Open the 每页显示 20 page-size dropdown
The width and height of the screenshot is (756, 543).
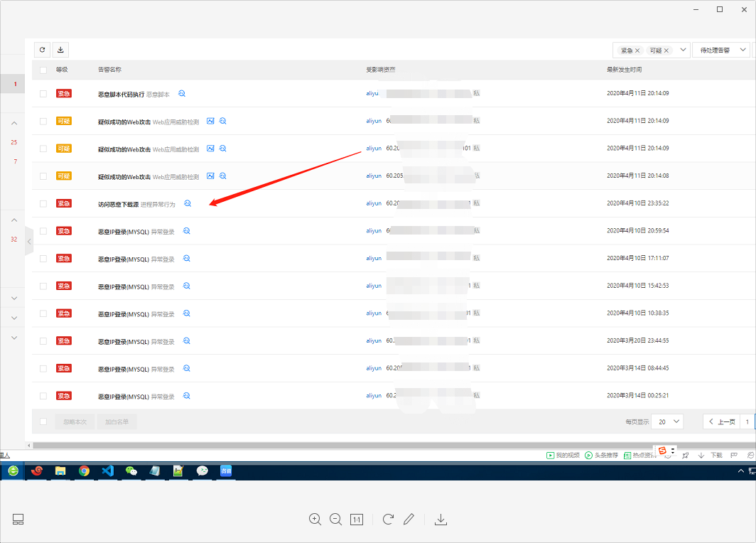(x=667, y=421)
